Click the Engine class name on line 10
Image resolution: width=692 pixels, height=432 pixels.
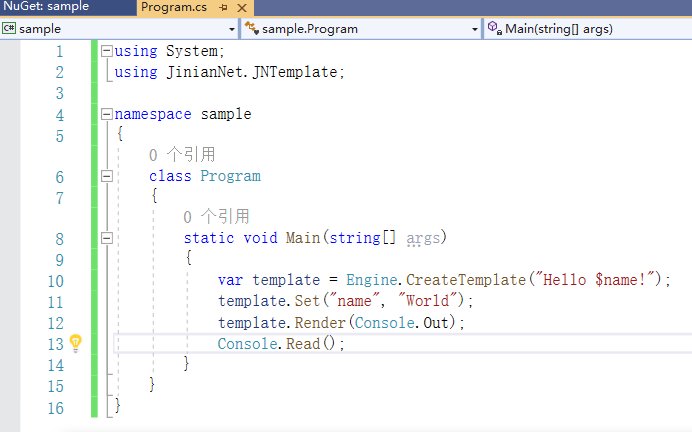pyautogui.click(x=372, y=280)
